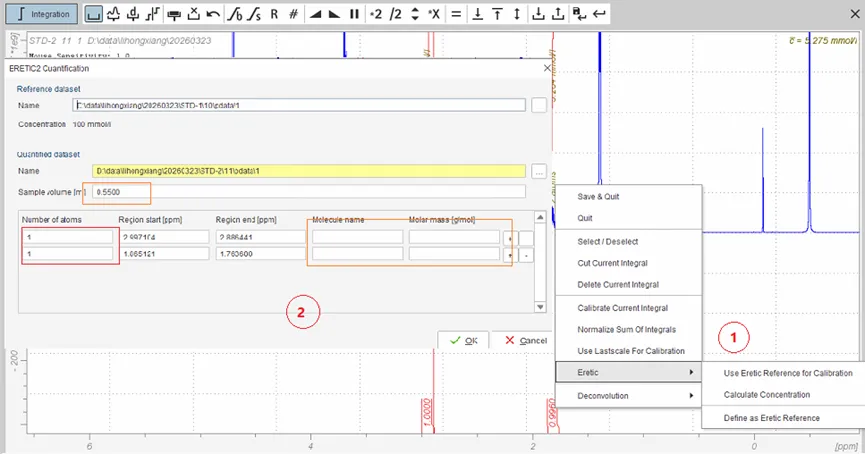The height and width of the screenshot is (454, 865).
Task: Browse for the Quantified dataset file
Action: (x=539, y=172)
